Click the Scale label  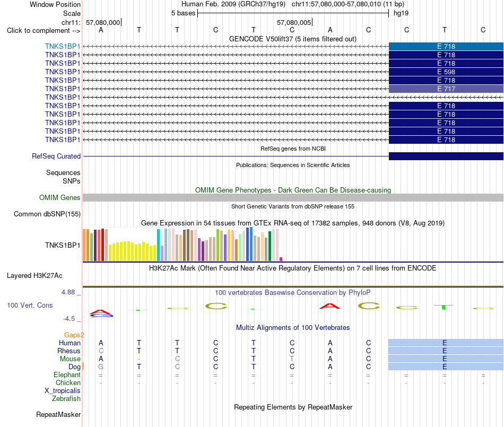click(72, 13)
